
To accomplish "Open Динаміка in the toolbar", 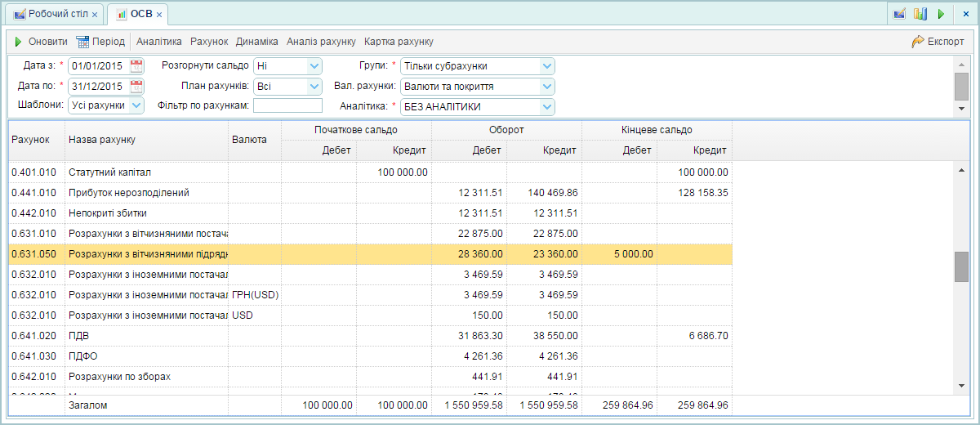I will (x=257, y=42).
